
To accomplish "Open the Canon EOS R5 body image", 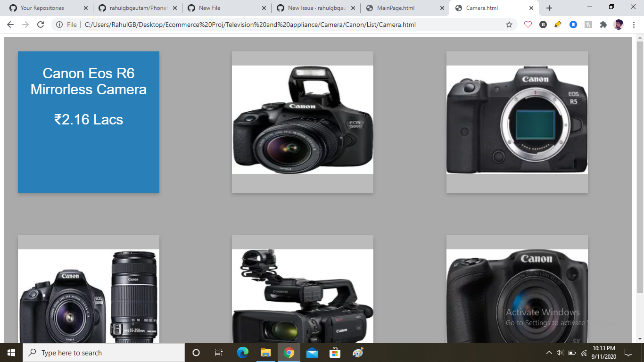I will (517, 120).
